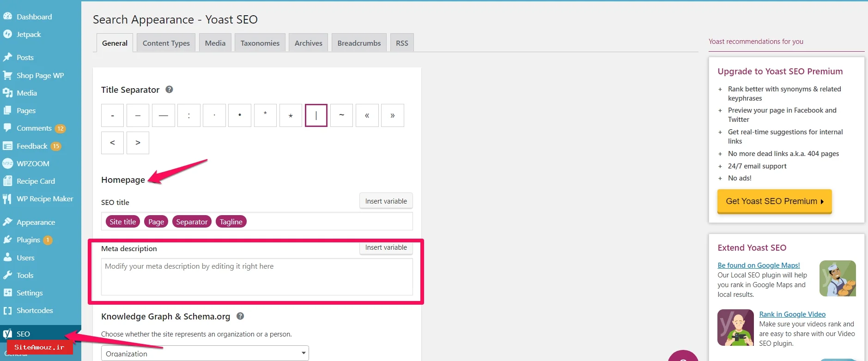Click the Title Separator help question icon
This screenshot has height=361, width=868.
[169, 90]
